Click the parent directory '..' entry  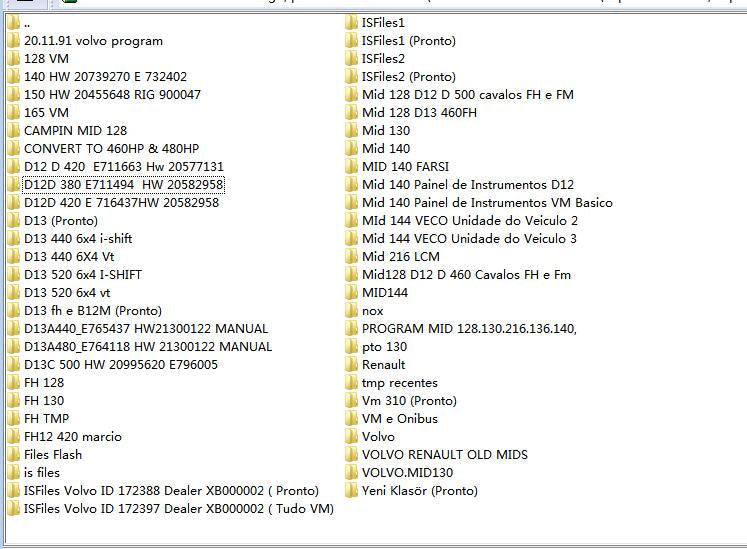[x=27, y=22]
